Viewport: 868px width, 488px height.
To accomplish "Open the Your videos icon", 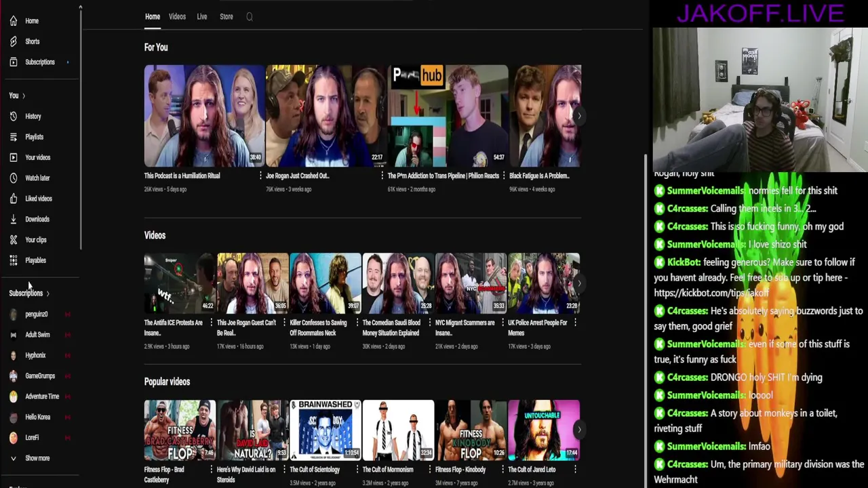I will coord(13,157).
